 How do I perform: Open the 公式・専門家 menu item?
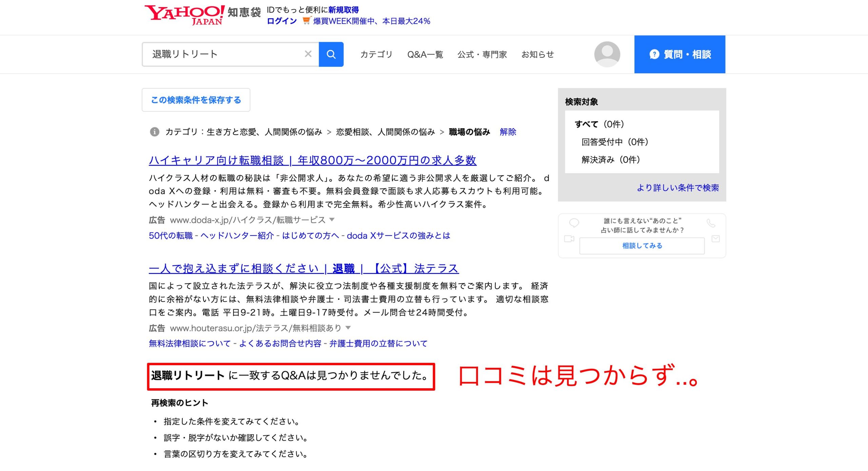point(482,54)
